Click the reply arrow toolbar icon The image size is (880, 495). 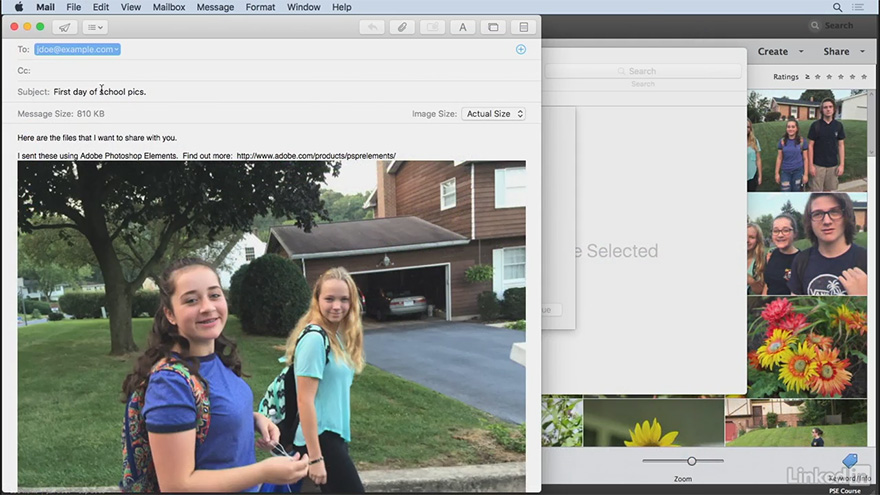(x=372, y=27)
